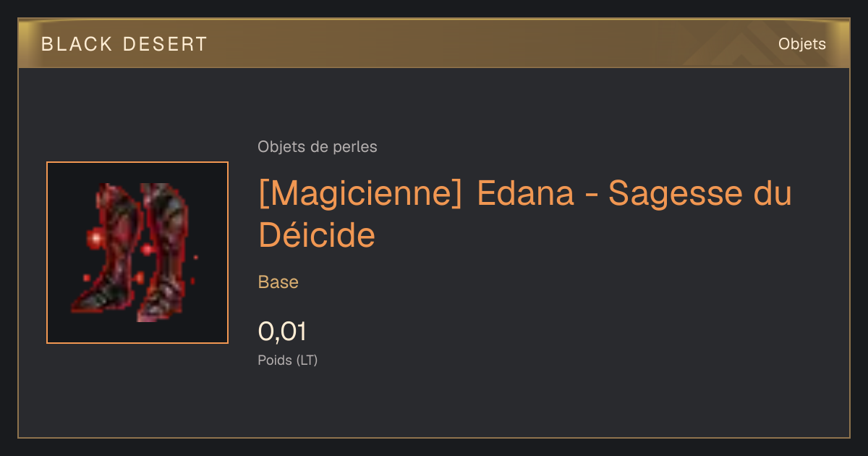
Task: Click the words Sagesse du in the title
Action: click(700, 194)
